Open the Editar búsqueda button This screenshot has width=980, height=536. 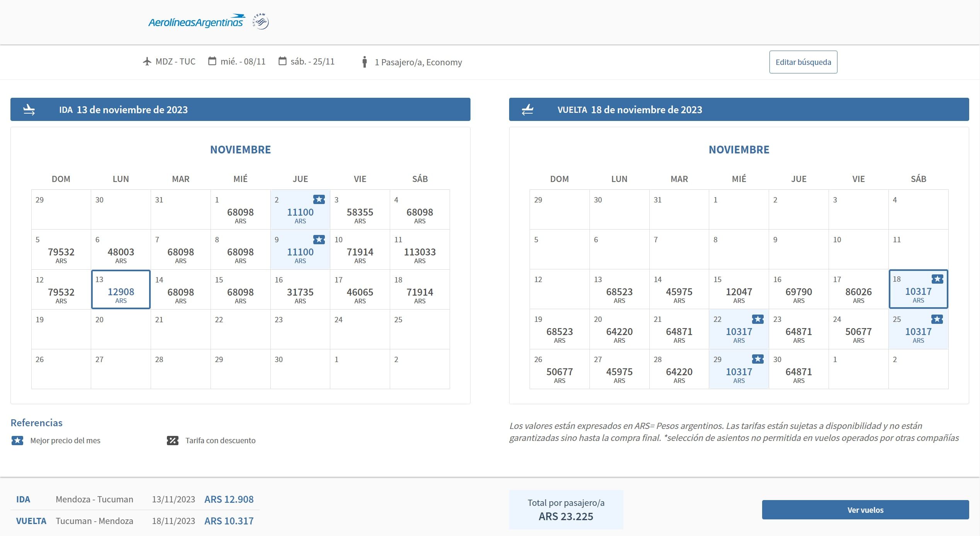point(803,62)
